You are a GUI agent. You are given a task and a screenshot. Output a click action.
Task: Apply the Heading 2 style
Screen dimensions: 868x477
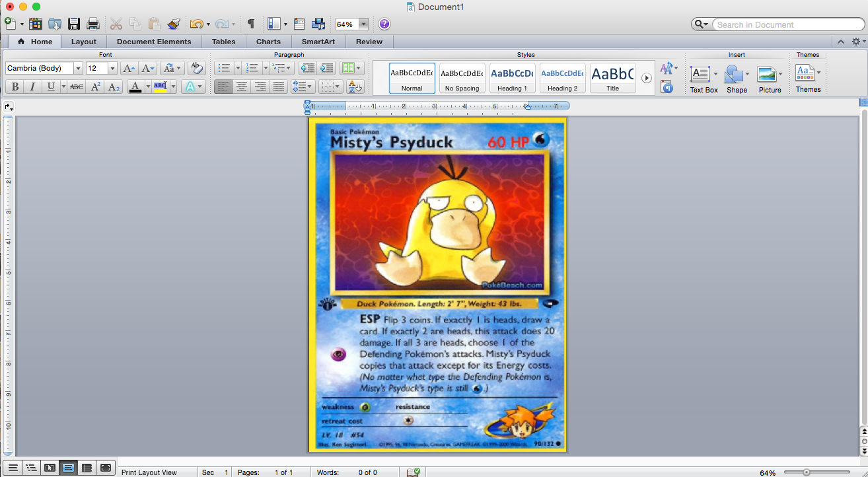pos(563,78)
